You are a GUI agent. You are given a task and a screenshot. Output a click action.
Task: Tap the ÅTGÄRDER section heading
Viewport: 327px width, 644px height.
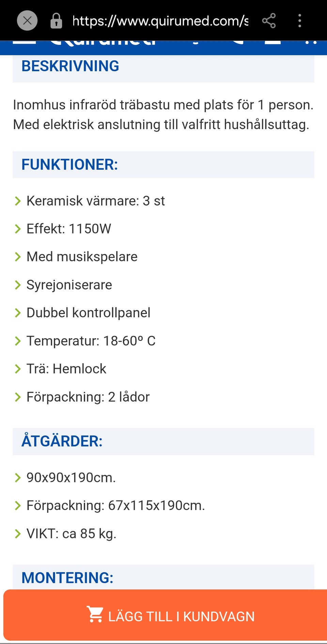pos(62,441)
